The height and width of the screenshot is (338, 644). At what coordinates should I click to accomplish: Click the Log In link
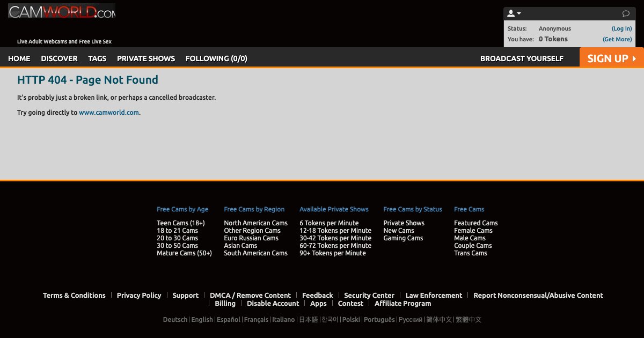click(x=621, y=29)
